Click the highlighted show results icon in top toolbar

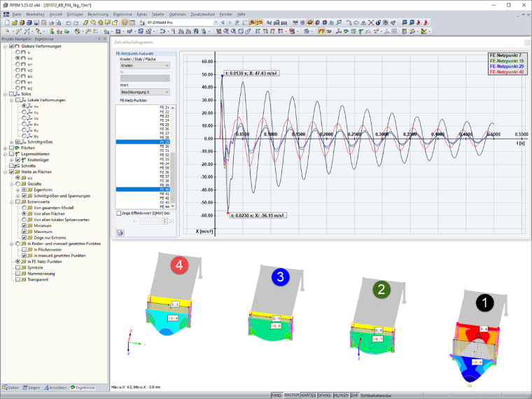(252, 22)
